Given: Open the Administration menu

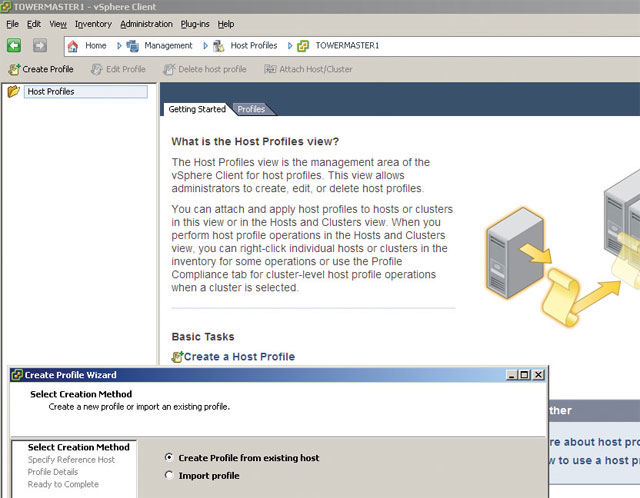Looking at the screenshot, I should point(147,24).
